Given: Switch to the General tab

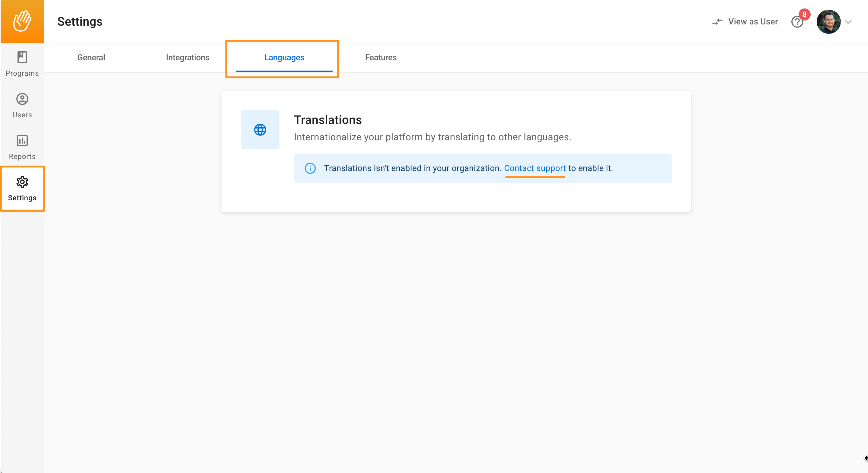Looking at the screenshot, I should coord(91,58).
